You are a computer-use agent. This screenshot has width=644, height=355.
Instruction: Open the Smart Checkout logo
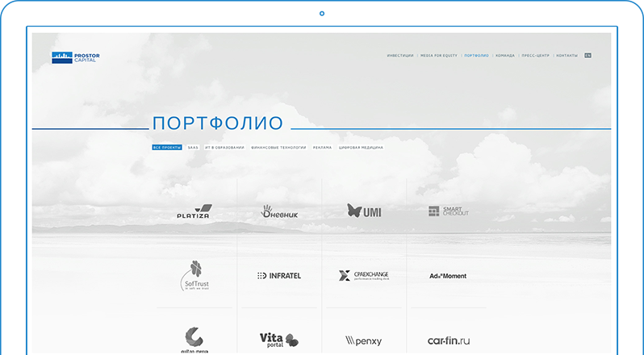[x=449, y=211]
